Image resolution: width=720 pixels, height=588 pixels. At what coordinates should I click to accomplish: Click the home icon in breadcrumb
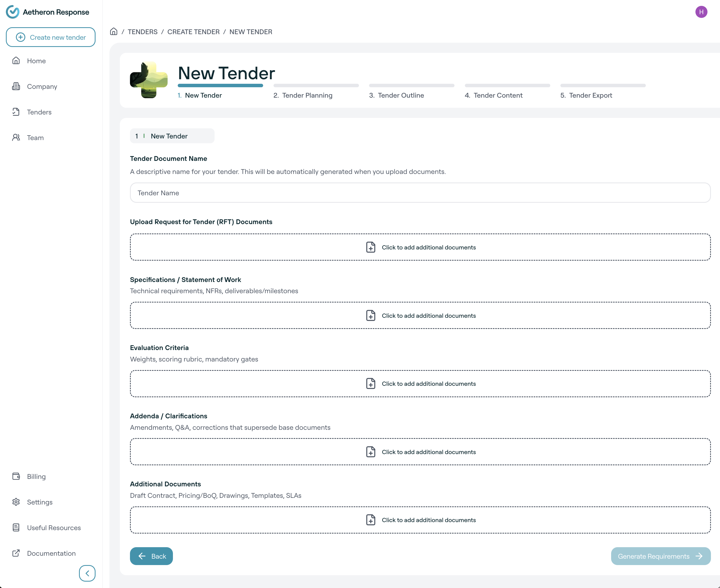[x=113, y=31]
